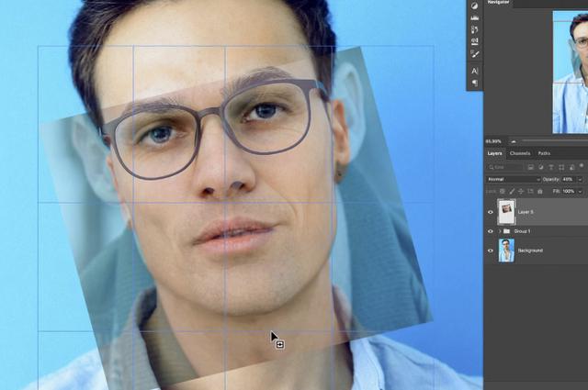The width and height of the screenshot is (588, 390).
Task: Select the Background layer name text
Action: coord(530,251)
